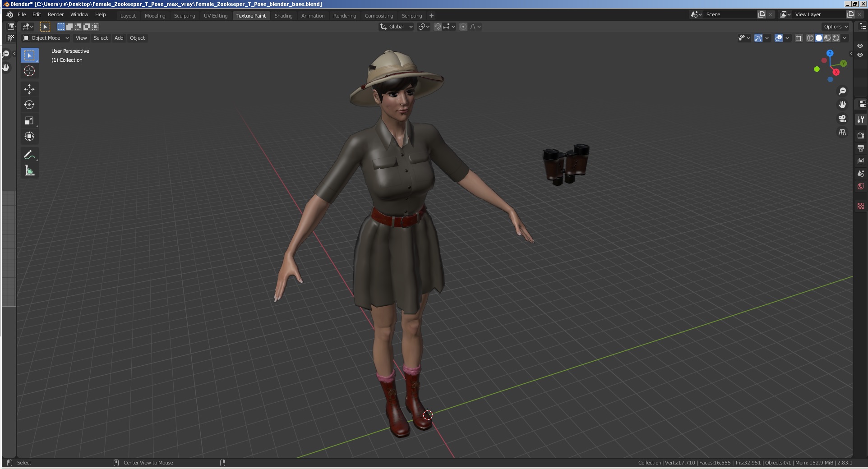Expand the gizmo options dropdown arrow
Screen dimensions: 868x469
point(767,38)
